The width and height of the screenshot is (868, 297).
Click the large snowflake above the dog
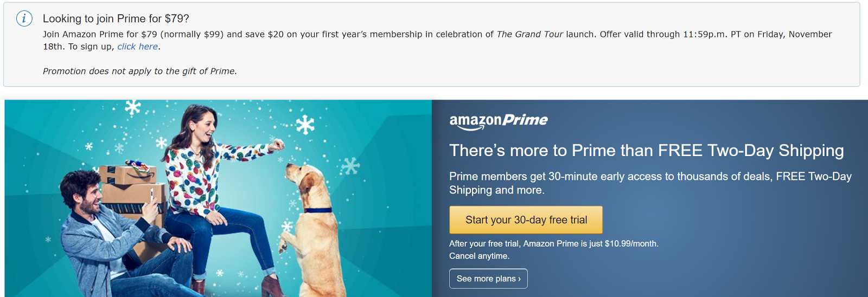pyautogui.click(x=305, y=125)
